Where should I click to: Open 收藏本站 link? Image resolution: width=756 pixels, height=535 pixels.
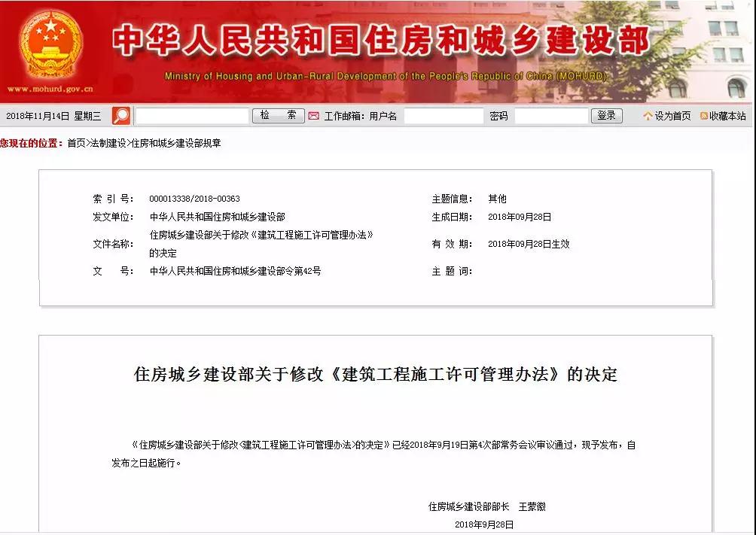(727, 116)
